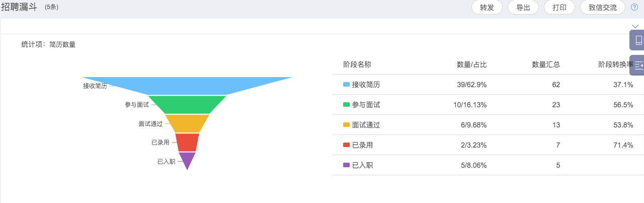
Task: Click the collapse list side panel icon
Action: point(638,65)
